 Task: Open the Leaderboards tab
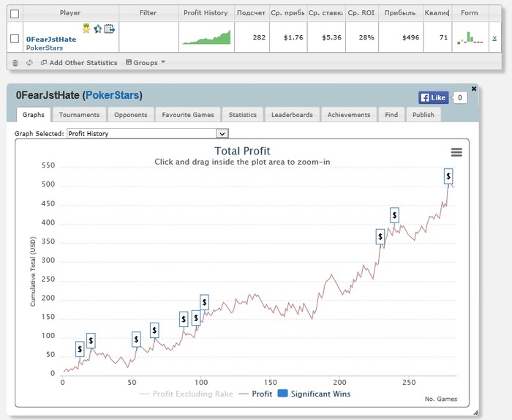coord(292,115)
